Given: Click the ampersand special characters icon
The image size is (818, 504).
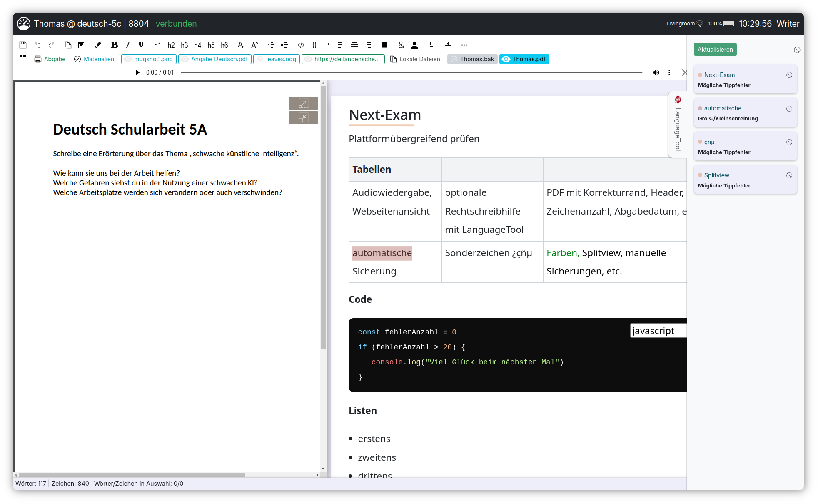Looking at the screenshot, I should [401, 45].
